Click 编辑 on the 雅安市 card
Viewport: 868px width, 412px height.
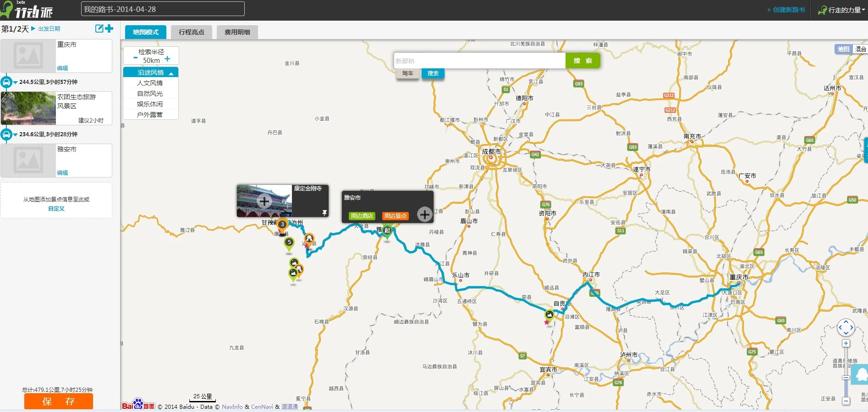[62, 173]
